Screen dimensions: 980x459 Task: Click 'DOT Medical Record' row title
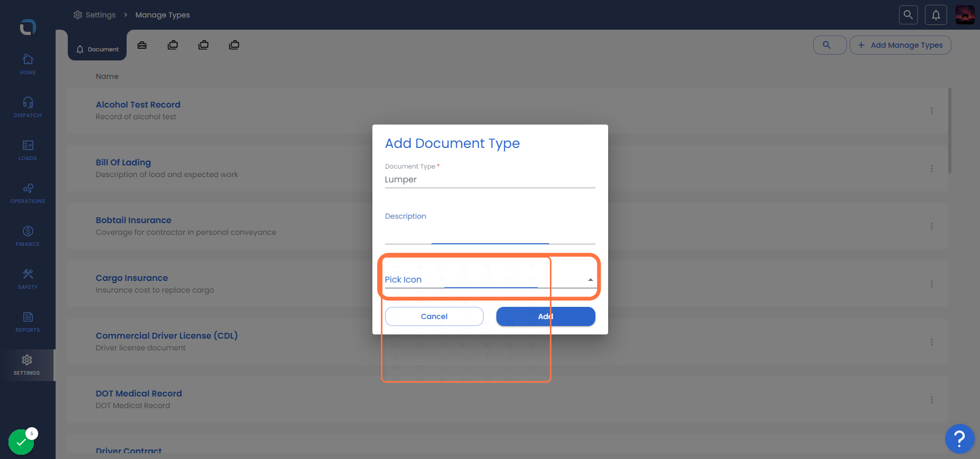139,394
